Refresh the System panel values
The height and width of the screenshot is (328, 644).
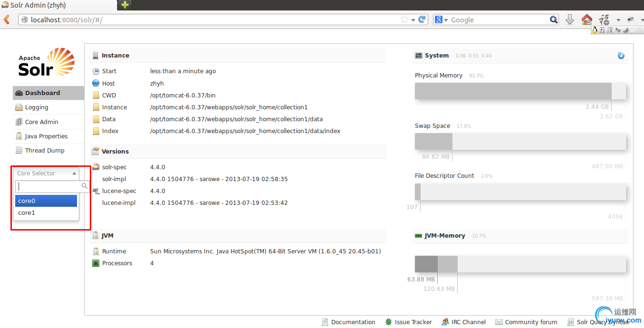click(x=621, y=56)
